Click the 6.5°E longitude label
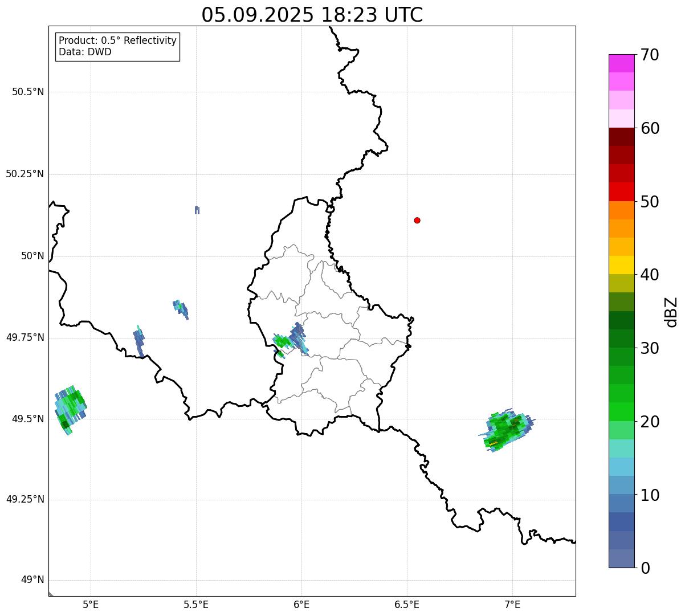 click(407, 605)
